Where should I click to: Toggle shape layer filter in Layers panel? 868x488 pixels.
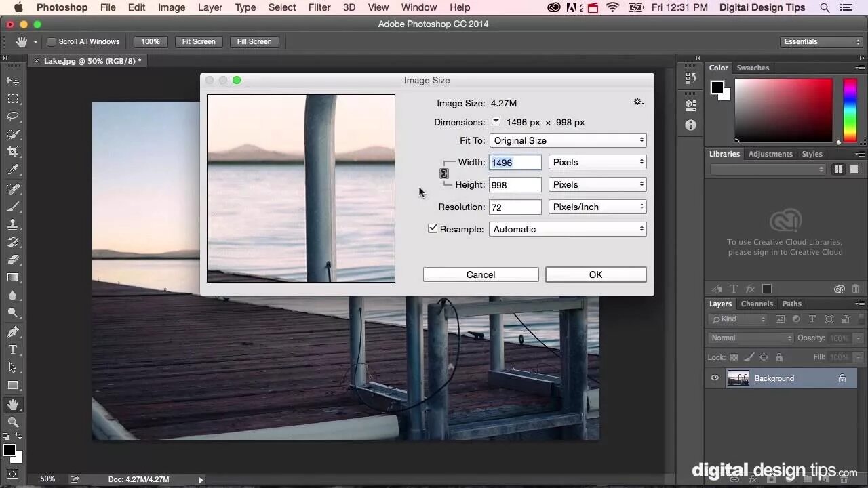(x=829, y=319)
